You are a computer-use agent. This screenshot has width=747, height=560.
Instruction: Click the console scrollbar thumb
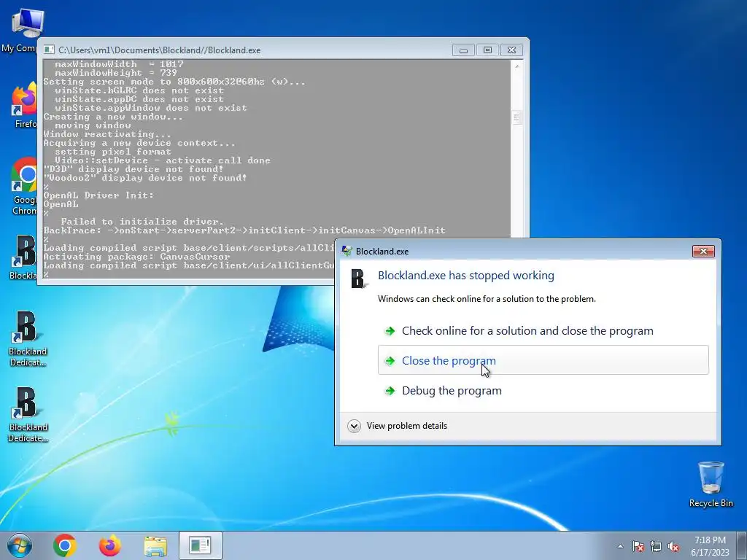517,117
